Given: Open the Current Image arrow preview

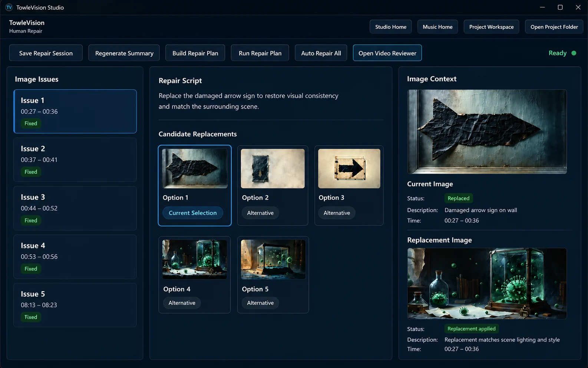Looking at the screenshot, I should click(x=487, y=132).
